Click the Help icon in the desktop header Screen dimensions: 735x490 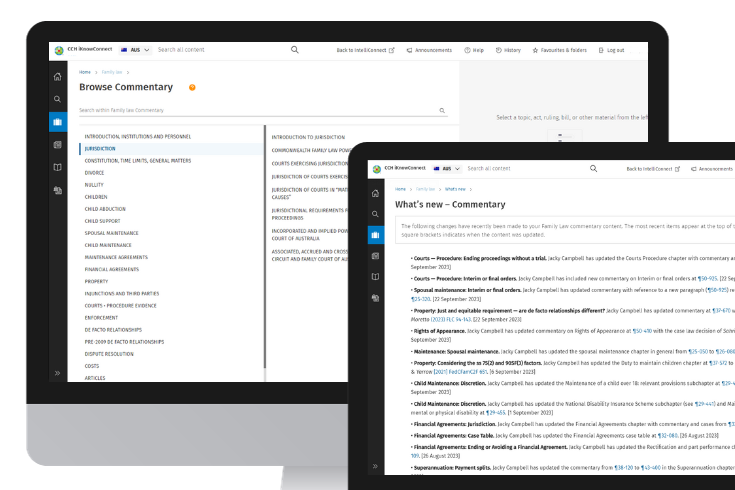pos(474,49)
